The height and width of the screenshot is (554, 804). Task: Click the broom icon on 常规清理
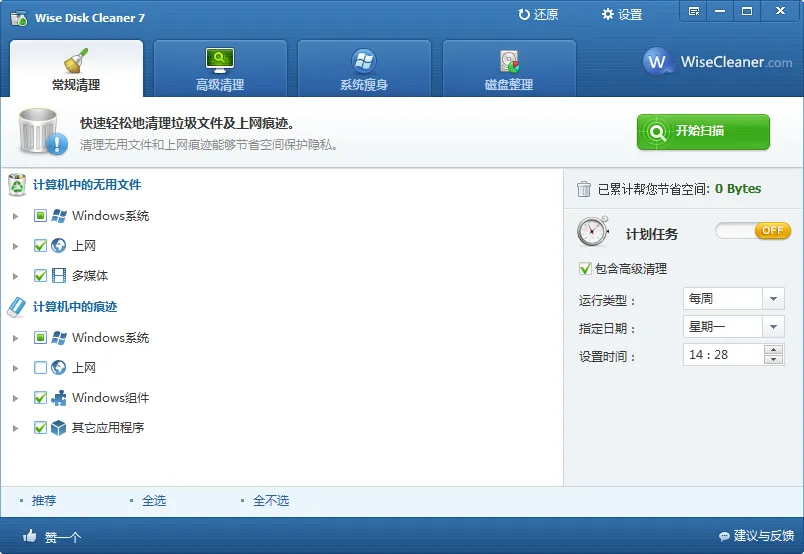click(x=76, y=61)
